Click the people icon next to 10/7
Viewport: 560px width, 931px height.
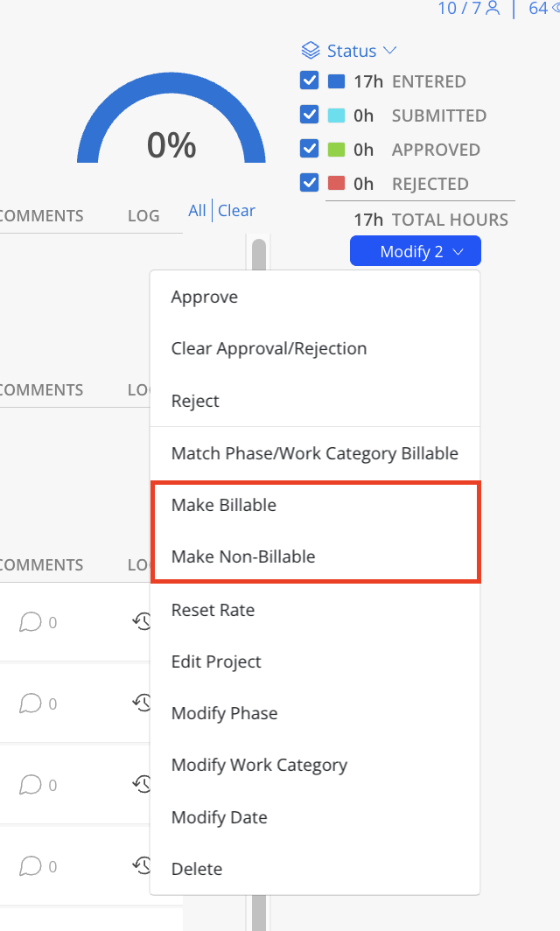click(x=493, y=8)
